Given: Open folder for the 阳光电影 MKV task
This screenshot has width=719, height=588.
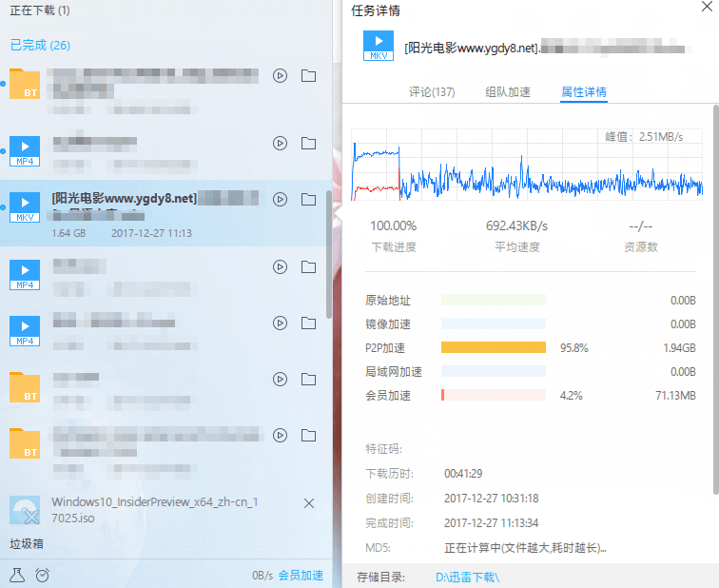Looking at the screenshot, I should (308, 200).
